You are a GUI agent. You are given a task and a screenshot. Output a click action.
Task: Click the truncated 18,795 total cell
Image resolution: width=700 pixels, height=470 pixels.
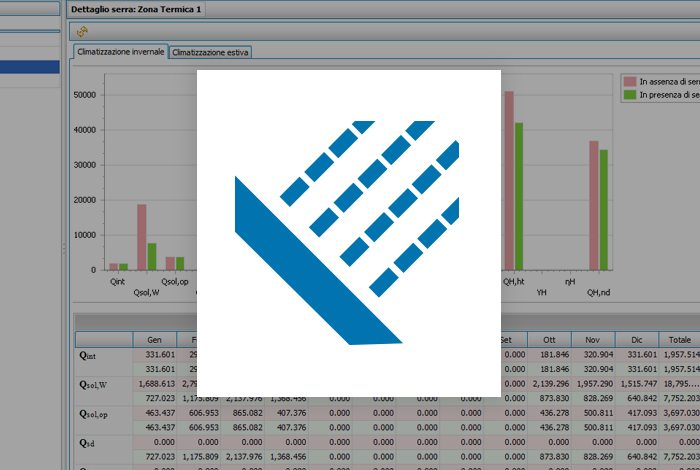coord(681,383)
